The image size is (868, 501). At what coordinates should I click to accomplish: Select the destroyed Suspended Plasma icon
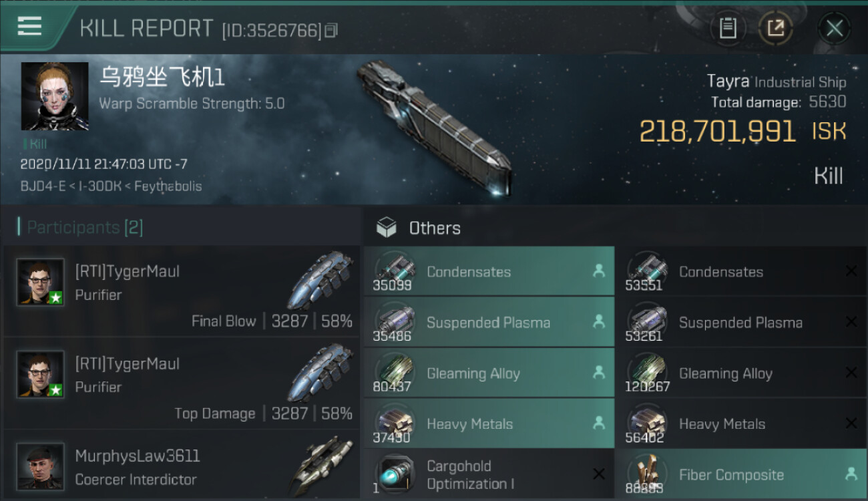point(647,322)
